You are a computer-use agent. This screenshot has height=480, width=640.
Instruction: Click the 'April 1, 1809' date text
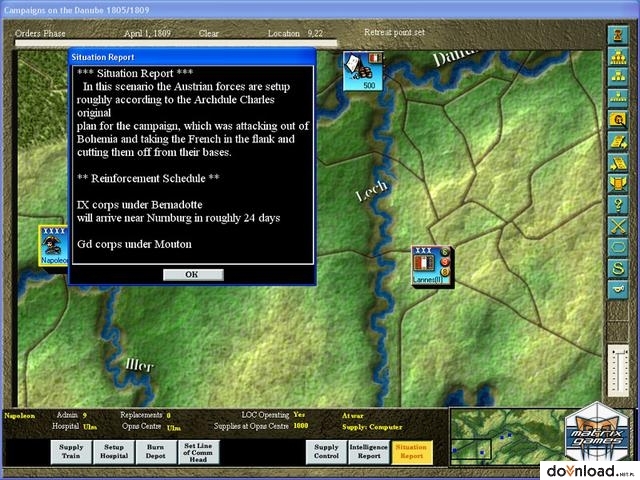tap(147, 33)
